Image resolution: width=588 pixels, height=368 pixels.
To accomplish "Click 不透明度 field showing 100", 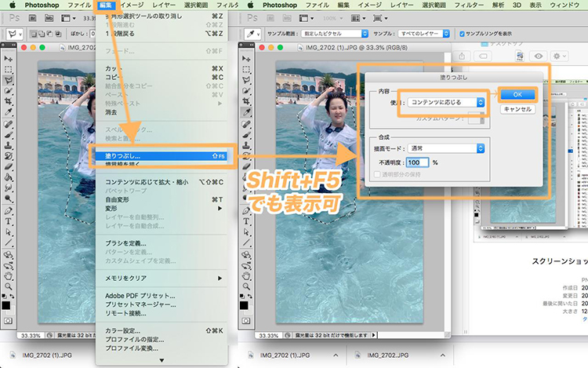I will coord(417,162).
